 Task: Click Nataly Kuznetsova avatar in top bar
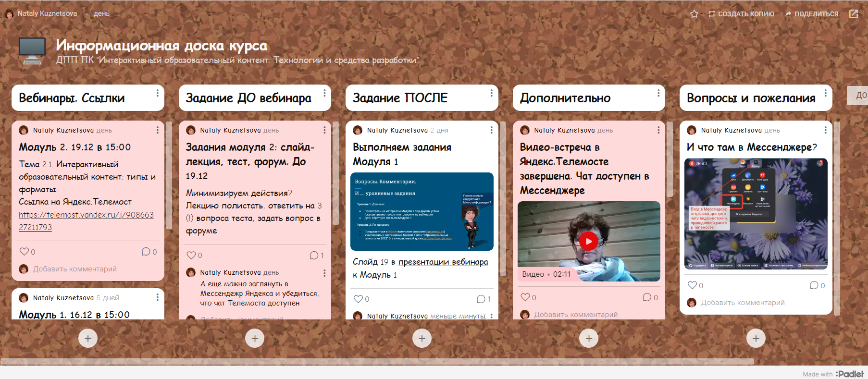coord(9,14)
